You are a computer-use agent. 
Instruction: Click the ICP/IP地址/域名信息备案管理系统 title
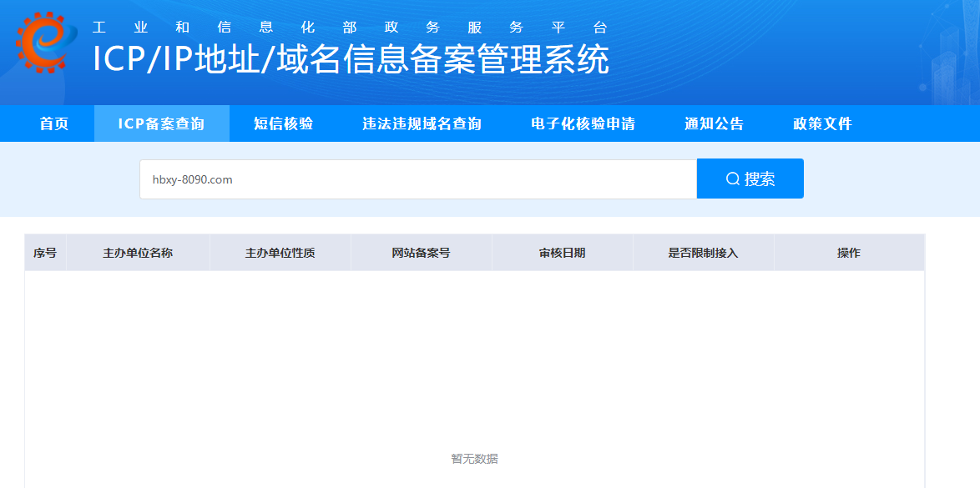[x=351, y=60]
